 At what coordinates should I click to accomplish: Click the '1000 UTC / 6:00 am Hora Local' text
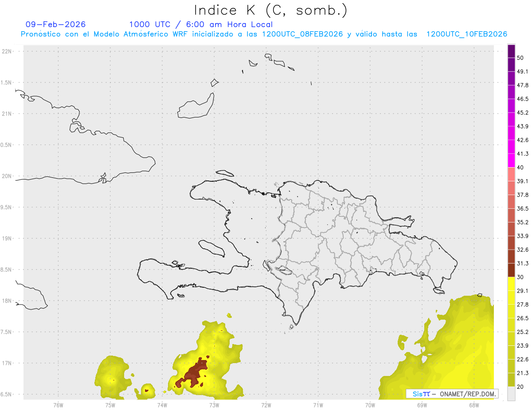coord(201,24)
